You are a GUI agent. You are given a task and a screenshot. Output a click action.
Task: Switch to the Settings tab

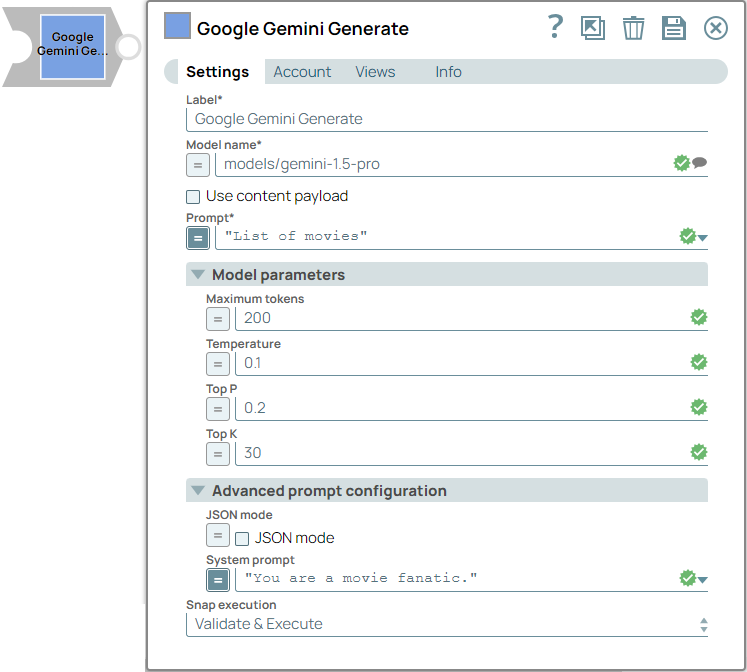click(x=217, y=72)
